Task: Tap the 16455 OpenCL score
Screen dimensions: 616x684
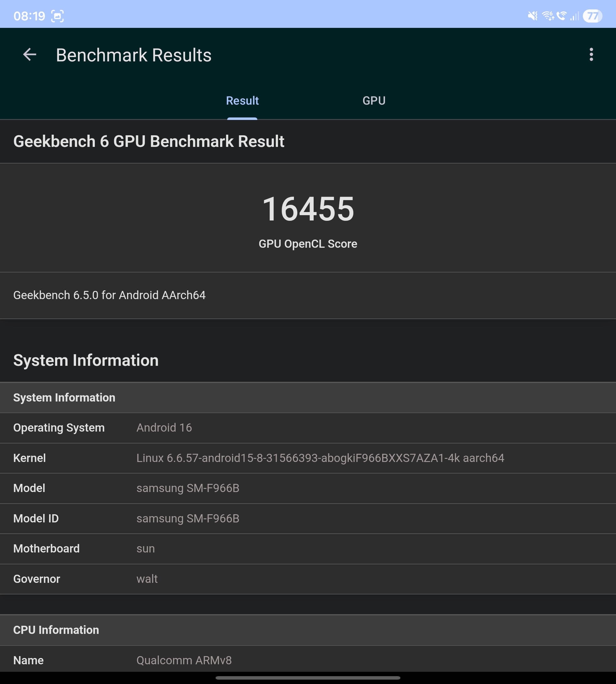Action: pos(308,209)
